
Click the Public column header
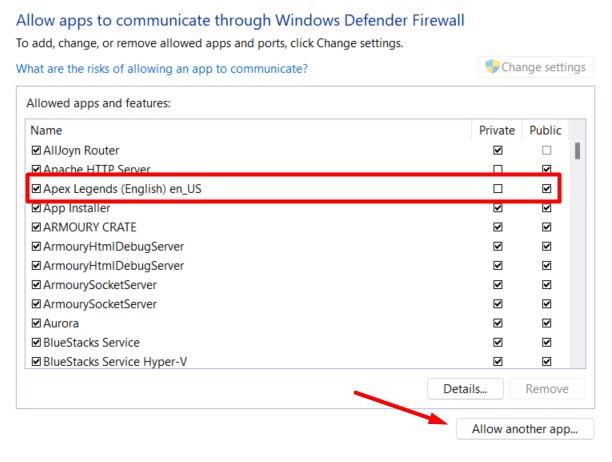545,130
